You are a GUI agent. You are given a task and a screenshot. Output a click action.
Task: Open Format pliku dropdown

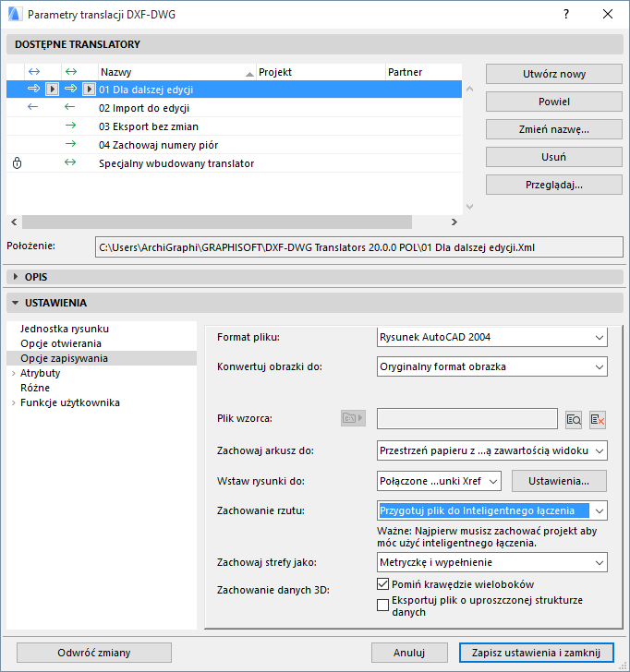click(x=492, y=337)
